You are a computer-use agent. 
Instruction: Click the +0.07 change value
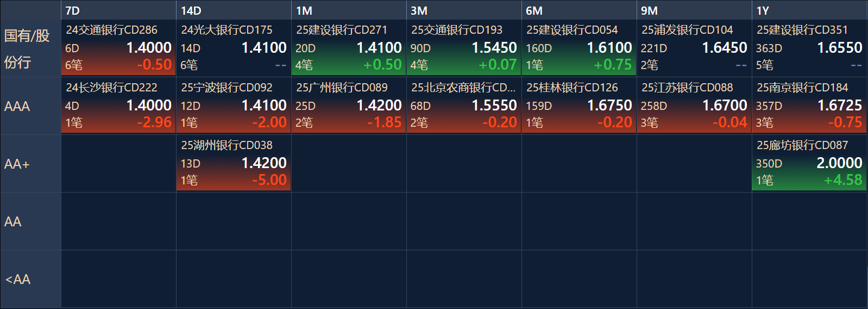coord(498,65)
